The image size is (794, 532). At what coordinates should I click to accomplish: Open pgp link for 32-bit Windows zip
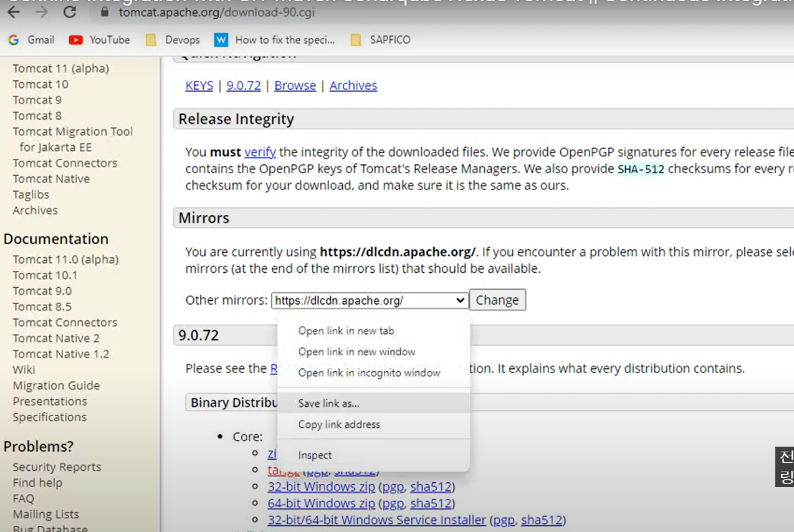[x=393, y=487]
